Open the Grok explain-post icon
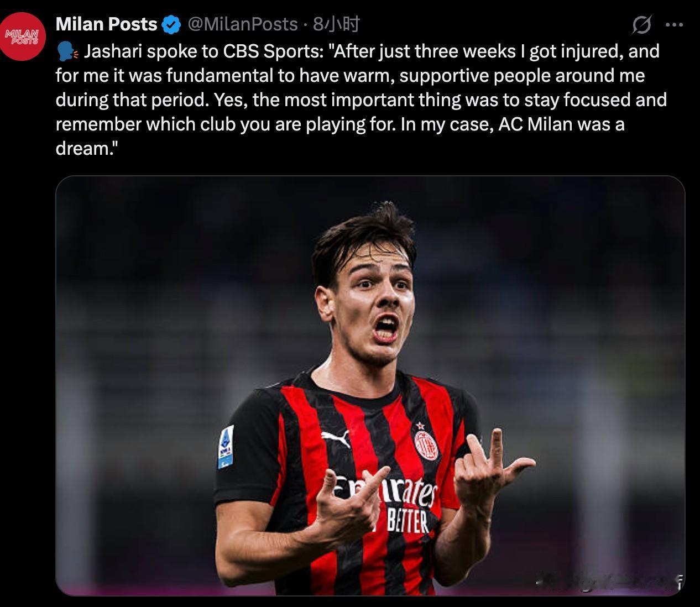 pyautogui.click(x=641, y=24)
